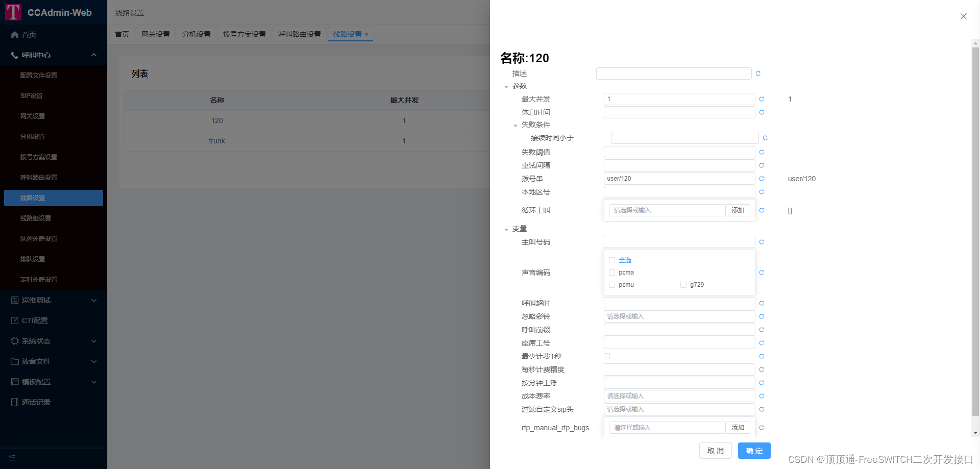Click the refresh icon beside 主叫号码

[x=762, y=242]
